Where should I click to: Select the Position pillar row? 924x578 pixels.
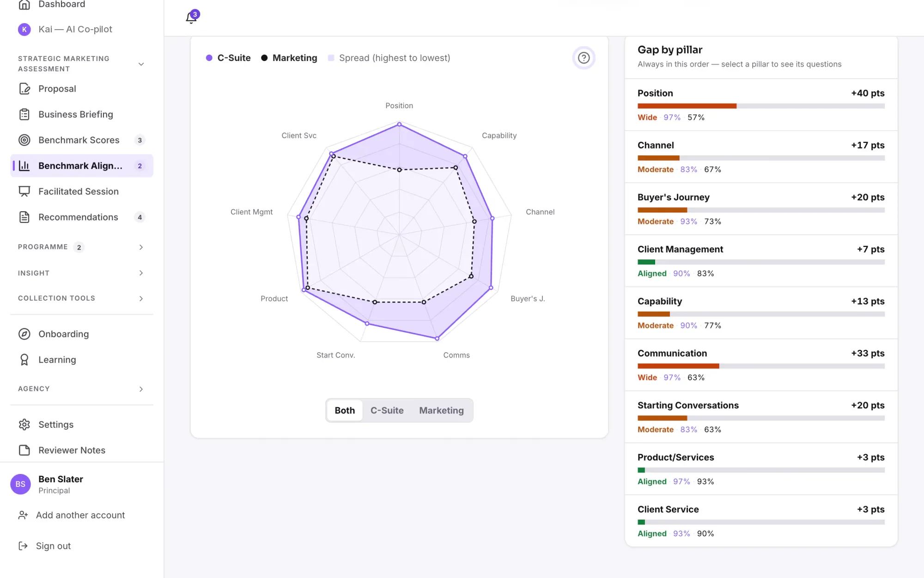pyautogui.click(x=761, y=105)
